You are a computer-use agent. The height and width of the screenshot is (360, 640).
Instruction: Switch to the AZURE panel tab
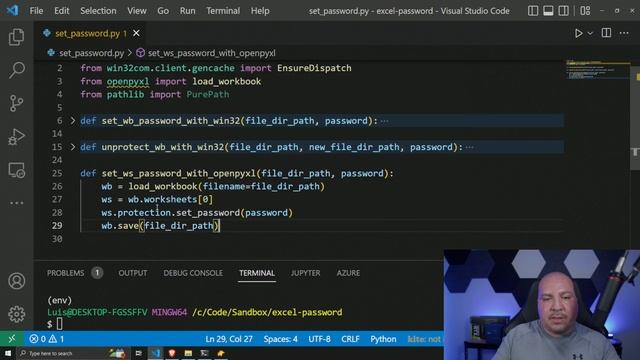point(348,273)
